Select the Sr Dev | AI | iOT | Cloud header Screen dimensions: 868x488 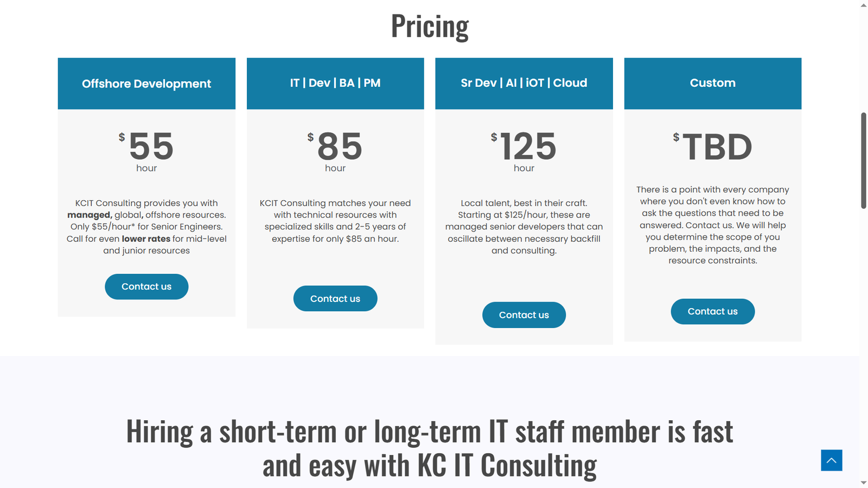coord(524,84)
